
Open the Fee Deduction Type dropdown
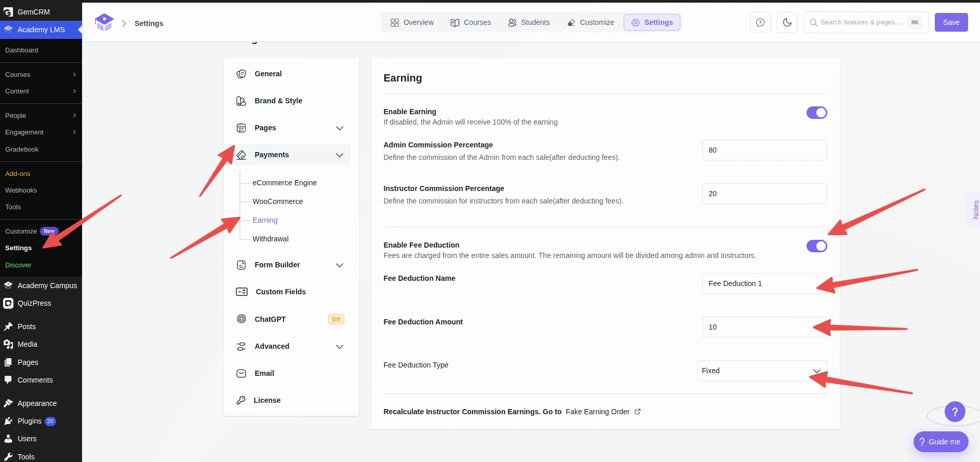pos(762,371)
